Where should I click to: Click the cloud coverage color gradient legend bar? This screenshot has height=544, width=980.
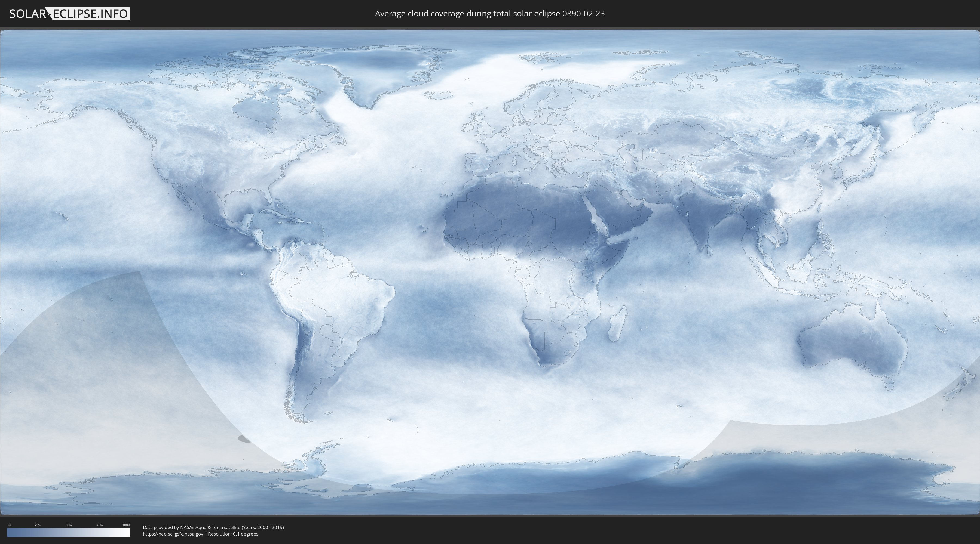click(69, 533)
